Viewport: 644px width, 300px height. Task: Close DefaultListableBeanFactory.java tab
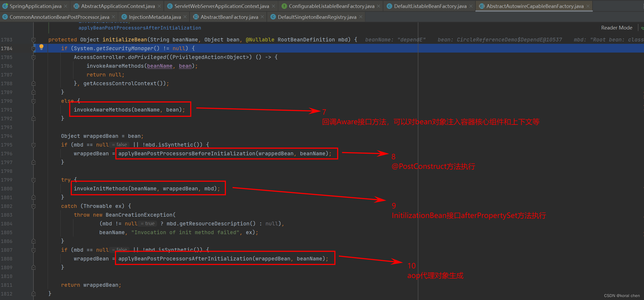point(471,6)
